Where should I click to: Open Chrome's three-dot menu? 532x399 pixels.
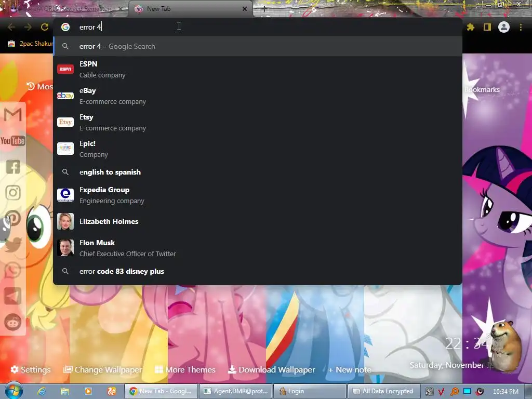click(521, 27)
